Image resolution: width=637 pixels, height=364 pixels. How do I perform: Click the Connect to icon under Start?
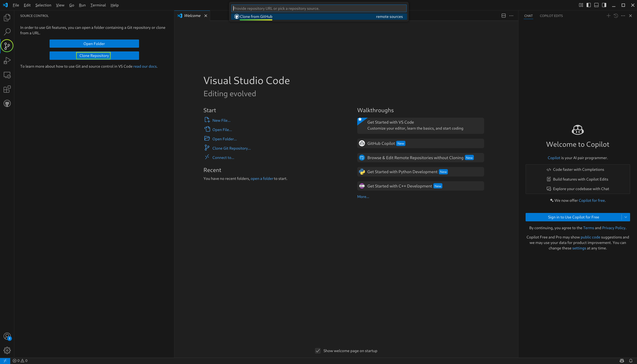[207, 157]
